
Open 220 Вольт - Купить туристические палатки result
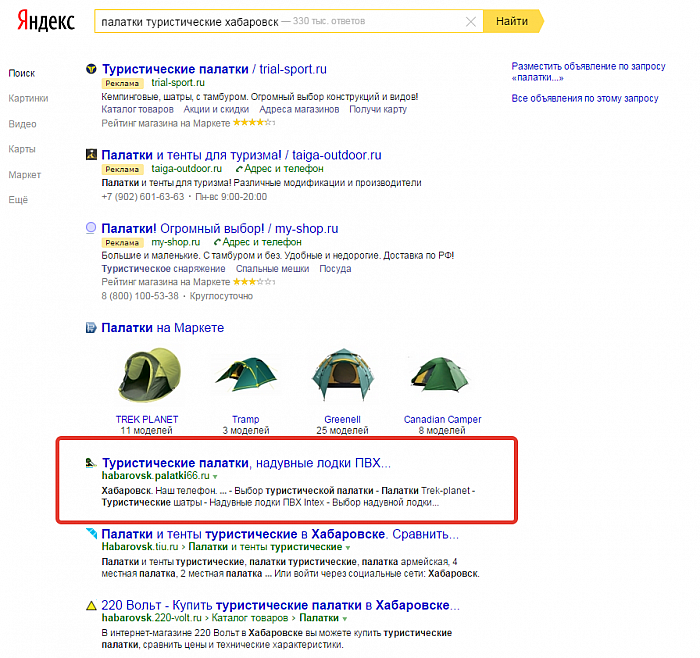pos(280,605)
